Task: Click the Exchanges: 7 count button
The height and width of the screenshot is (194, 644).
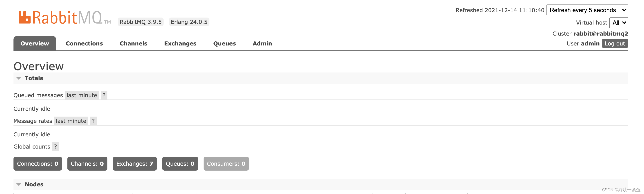Action: tap(135, 164)
